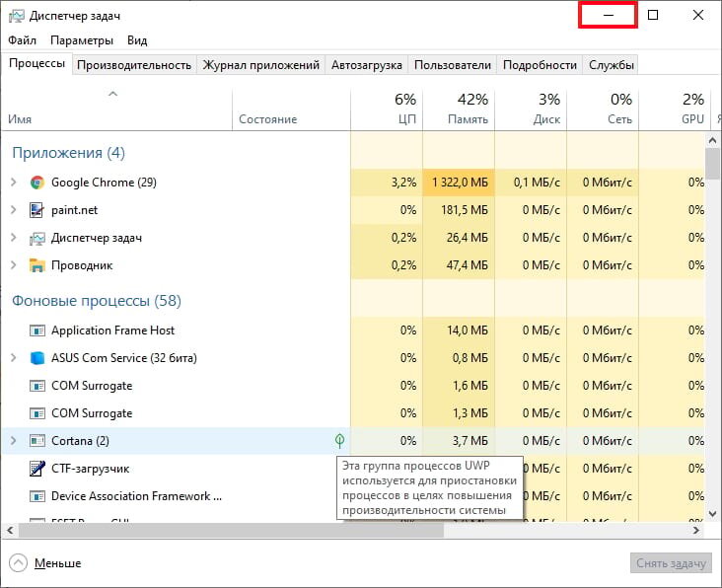Click the Приложения (4) group heading
Screen dimensions: 722x588
(69, 153)
